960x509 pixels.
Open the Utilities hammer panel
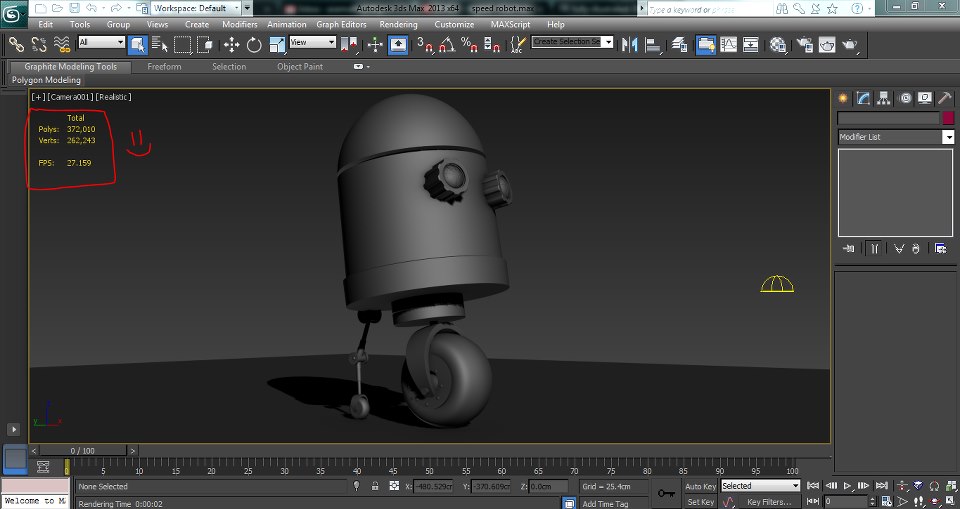(946, 98)
